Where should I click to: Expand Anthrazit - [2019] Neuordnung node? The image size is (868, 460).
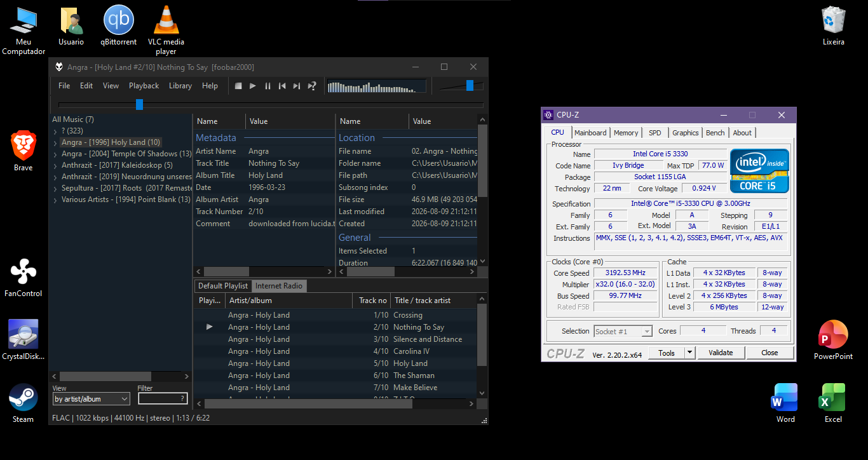[55, 177]
